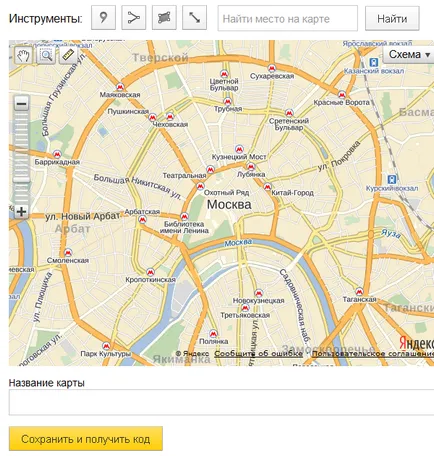
Task: Activate the ruler distance tool
Action: pyautogui.click(x=68, y=55)
